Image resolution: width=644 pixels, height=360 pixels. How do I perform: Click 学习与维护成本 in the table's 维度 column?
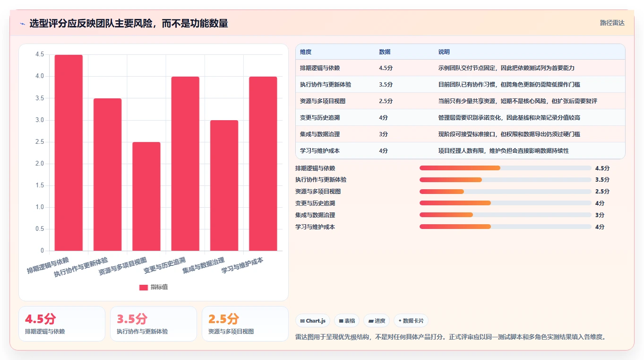(320, 151)
